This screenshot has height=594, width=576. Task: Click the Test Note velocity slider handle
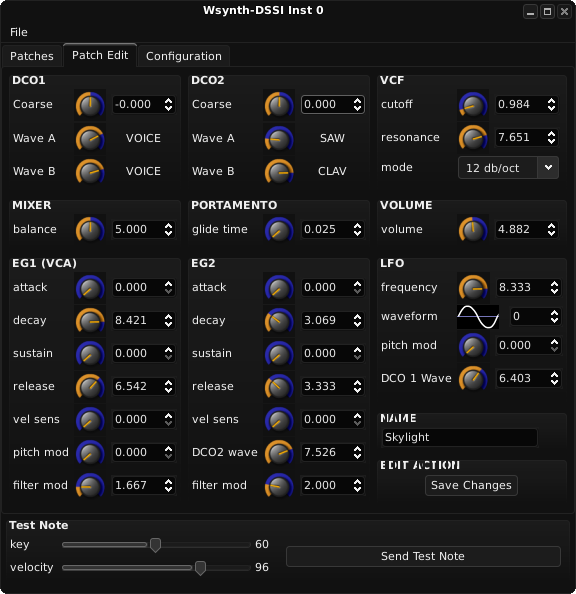[200, 567]
